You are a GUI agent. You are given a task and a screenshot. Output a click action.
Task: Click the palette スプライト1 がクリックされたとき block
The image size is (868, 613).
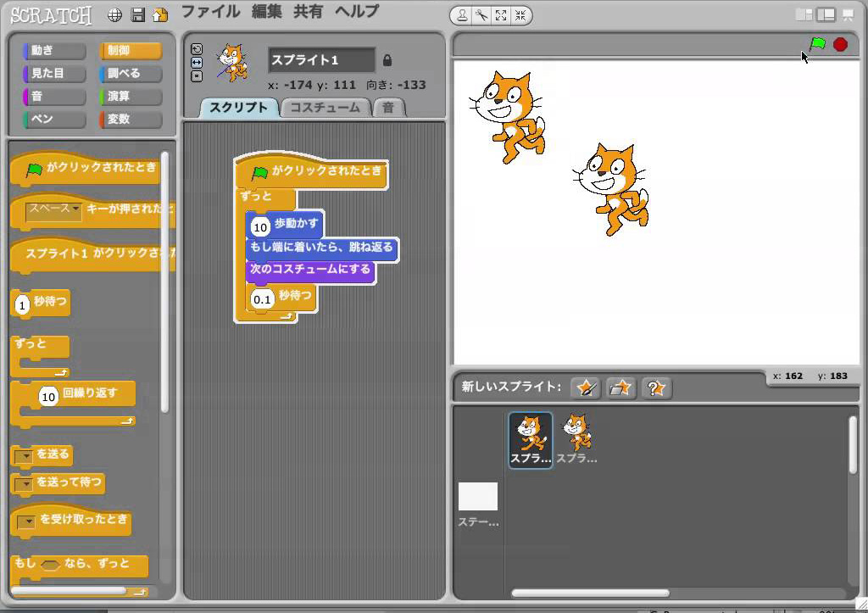tap(92, 254)
